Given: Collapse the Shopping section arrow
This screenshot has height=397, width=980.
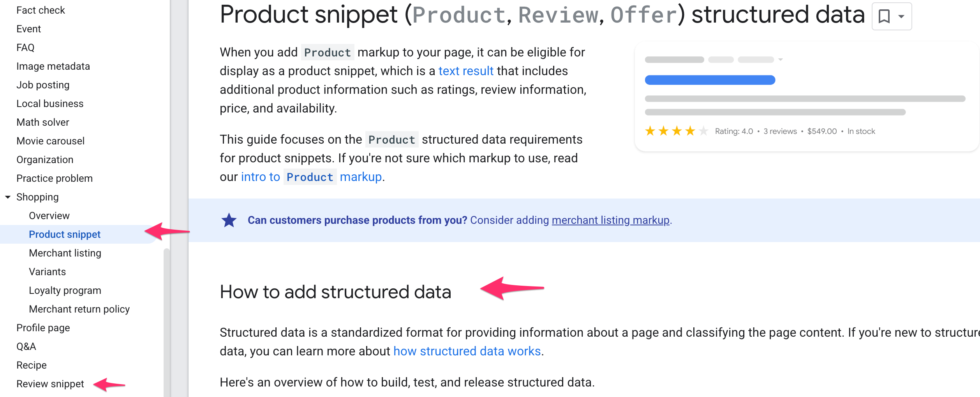Looking at the screenshot, I should [x=8, y=197].
